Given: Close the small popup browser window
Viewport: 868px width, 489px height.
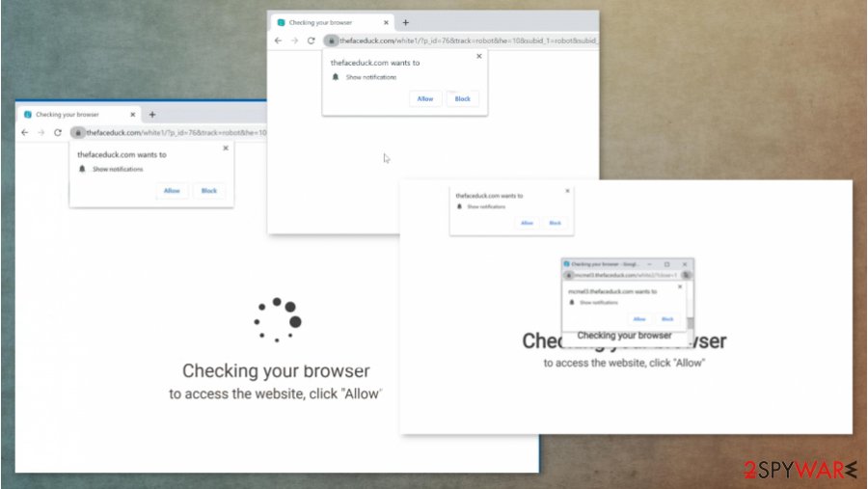Looking at the screenshot, I should coord(685,264).
